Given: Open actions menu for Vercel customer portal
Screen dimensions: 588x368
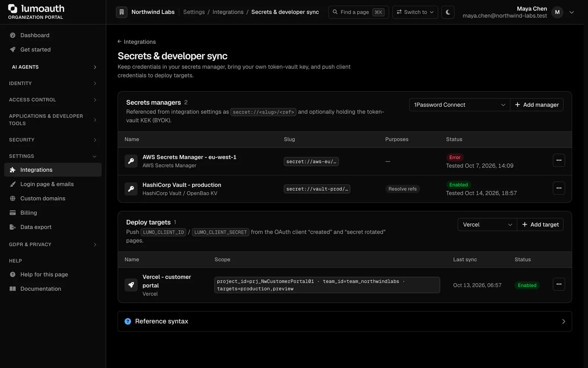Looking at the screenshot, I should [x=559, y=284].
